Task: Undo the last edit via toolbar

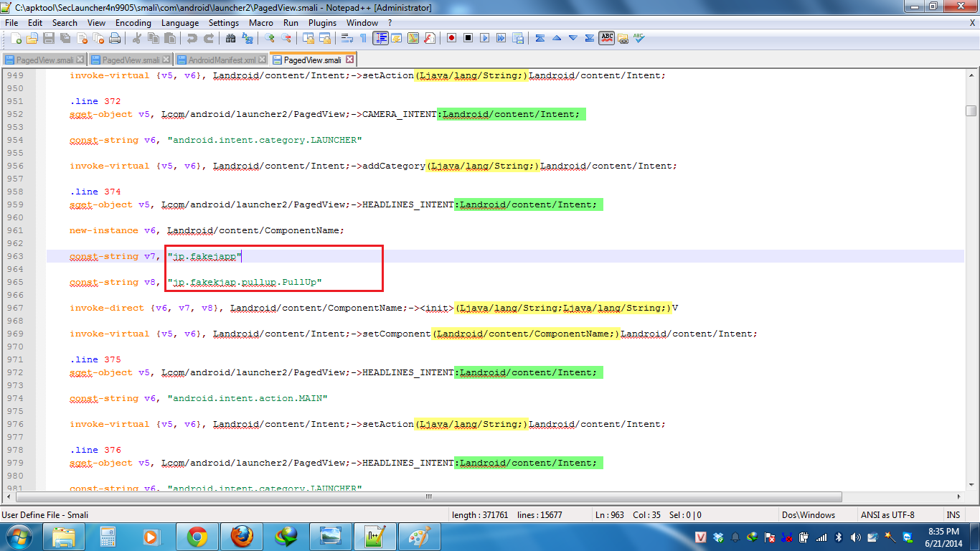Action: point(192,38)
